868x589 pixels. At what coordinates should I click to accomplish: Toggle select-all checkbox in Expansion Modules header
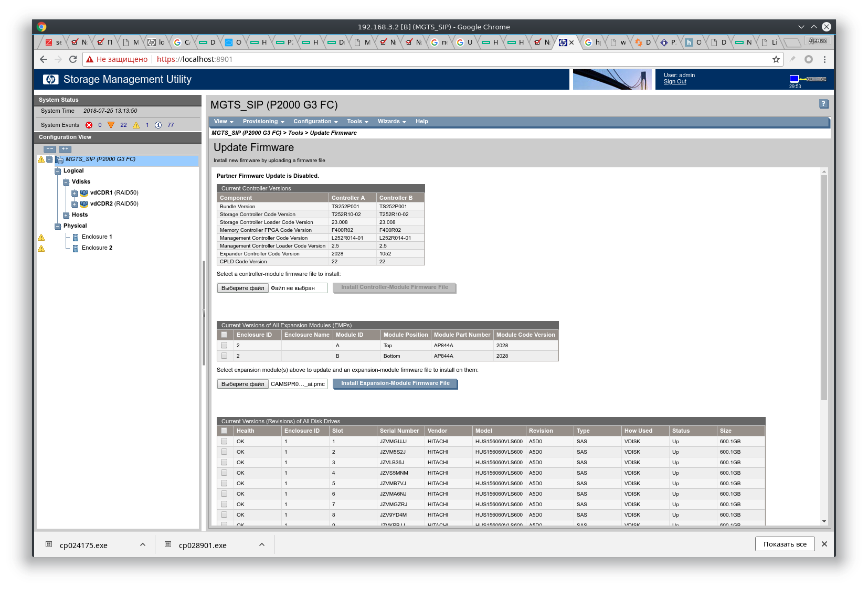pos(224,335)
